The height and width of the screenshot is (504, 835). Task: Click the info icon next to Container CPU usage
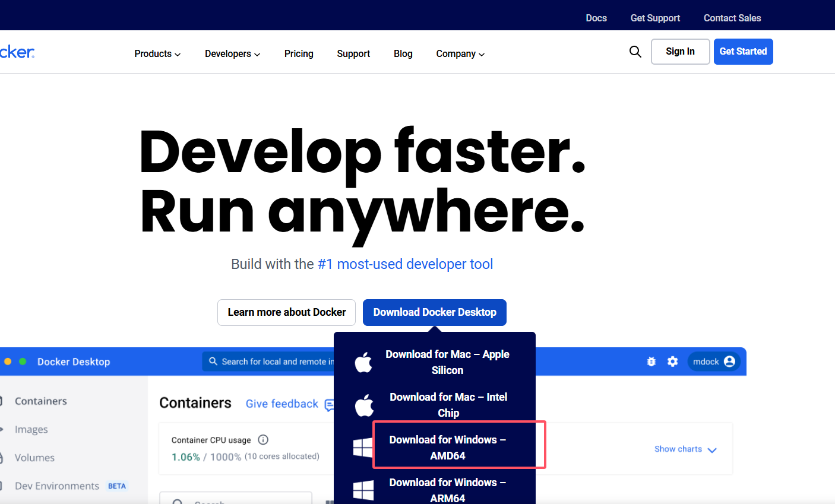coord(263,440)
